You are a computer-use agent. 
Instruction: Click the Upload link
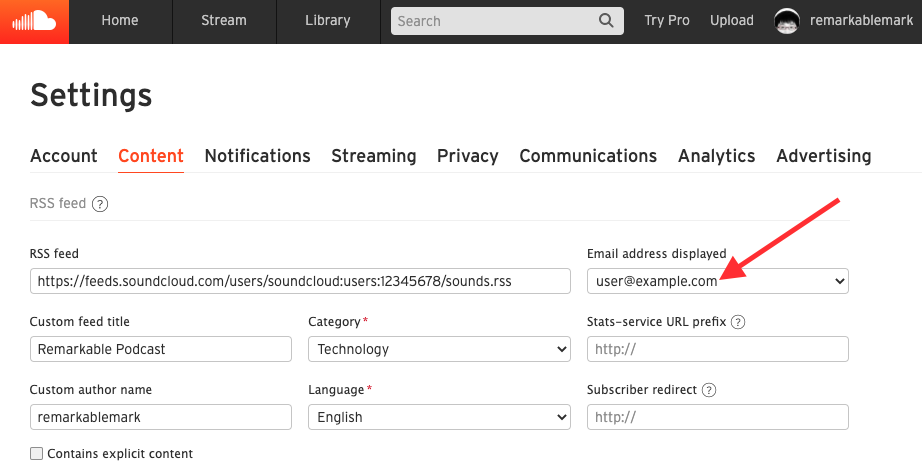[x=732, y=21]
